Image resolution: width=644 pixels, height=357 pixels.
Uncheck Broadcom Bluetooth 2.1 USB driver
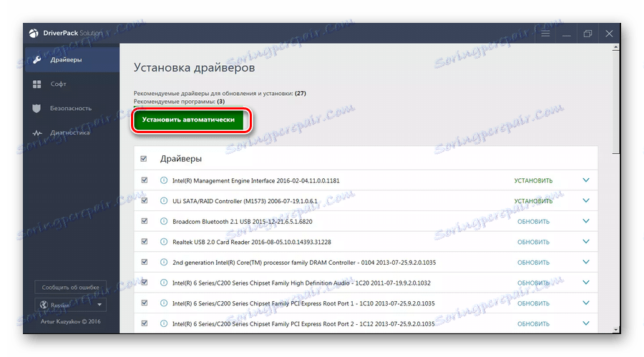[145, 221]
